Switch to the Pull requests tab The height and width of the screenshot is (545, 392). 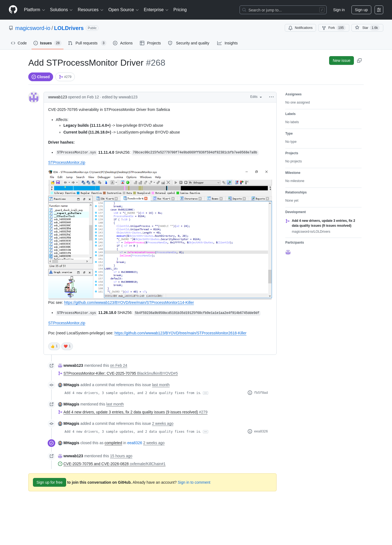[x=87, y=43]
